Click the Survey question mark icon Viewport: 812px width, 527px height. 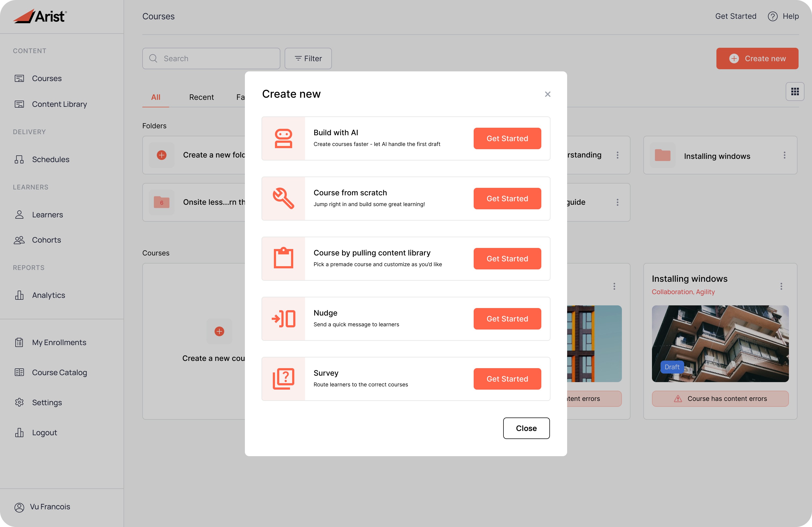283,379
